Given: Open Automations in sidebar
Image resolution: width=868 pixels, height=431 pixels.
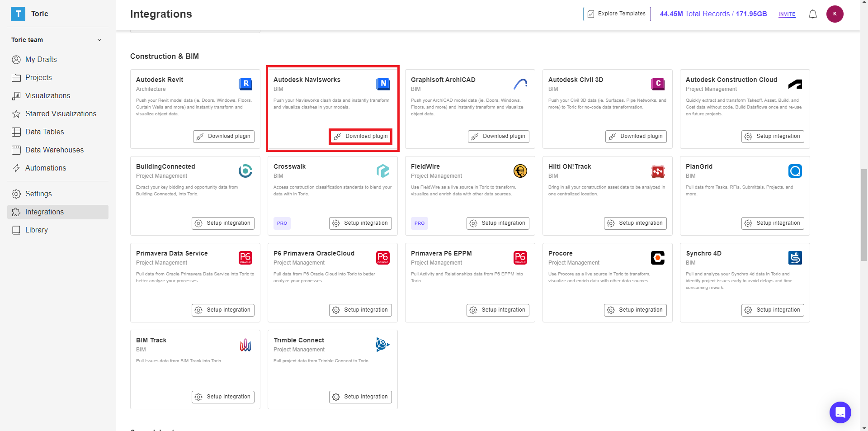Looking at the screenshot, I should coord(57,168).
